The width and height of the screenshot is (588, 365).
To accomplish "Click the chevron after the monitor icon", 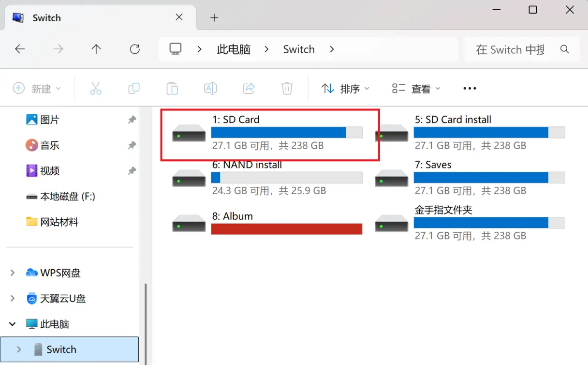I will (x=200, y=49).
